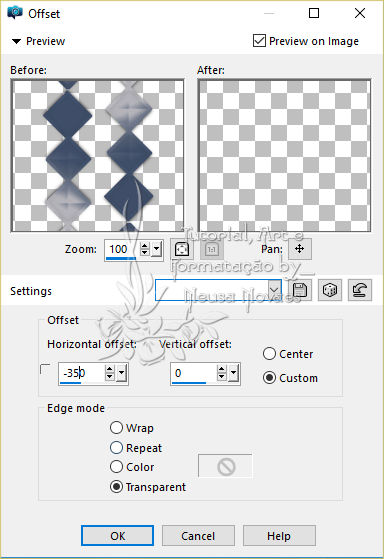The width and height of the screenshot is (384, 559).
Task: Decrease Horizontal offset with down arrow
Action: coord(110,377)
